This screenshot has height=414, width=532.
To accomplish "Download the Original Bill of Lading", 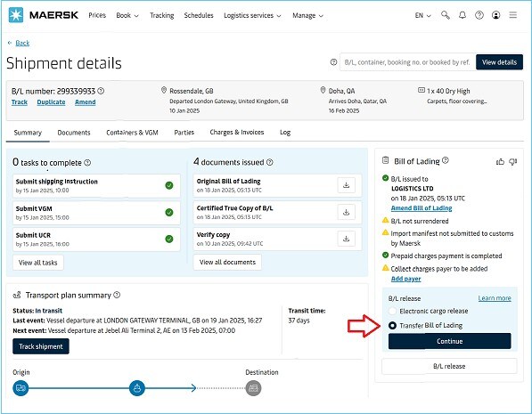I will [x=346, y=185].
